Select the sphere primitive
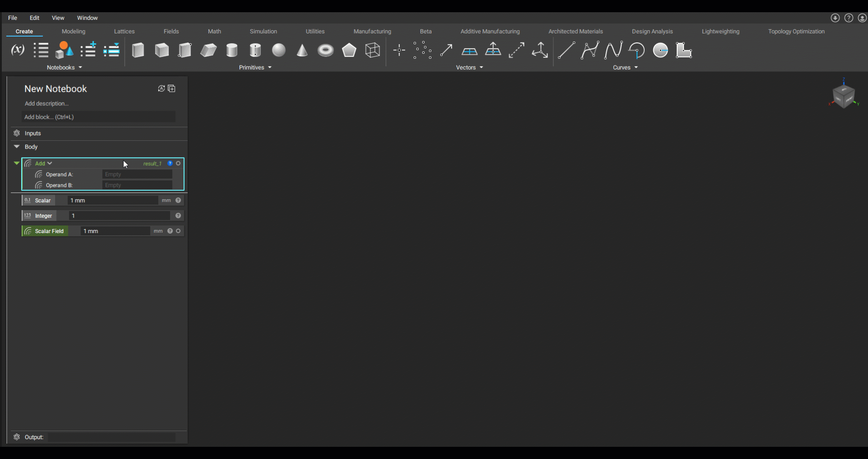This screenshot has height=459, width=868. [279, 50]
